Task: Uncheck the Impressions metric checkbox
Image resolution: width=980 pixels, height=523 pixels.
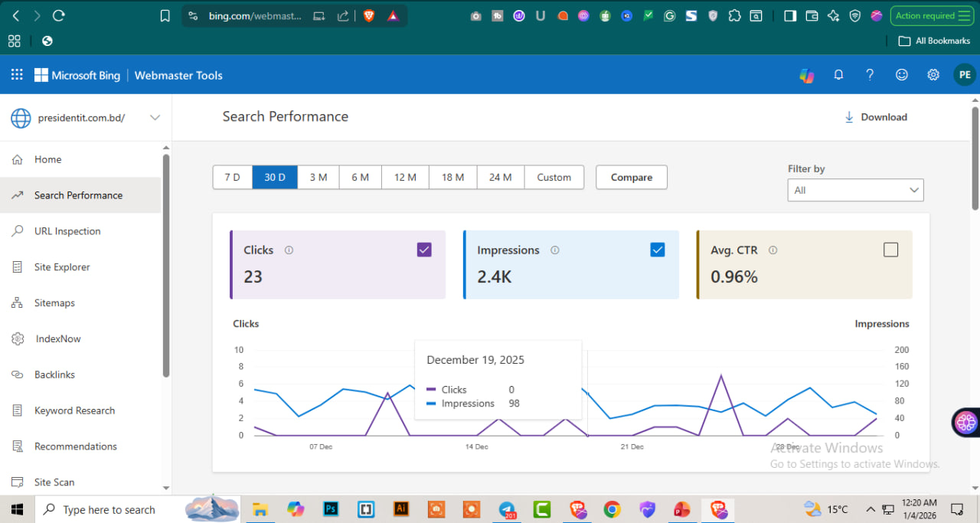Action: tap(657, 250)
